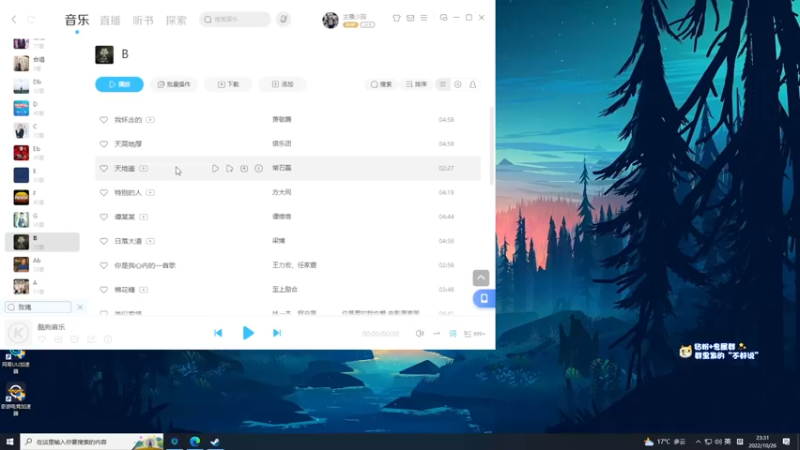The width and height of the screenshot is (800, 450).
Task: Open playlist Db in sidebar
Action: pos(42,86)
